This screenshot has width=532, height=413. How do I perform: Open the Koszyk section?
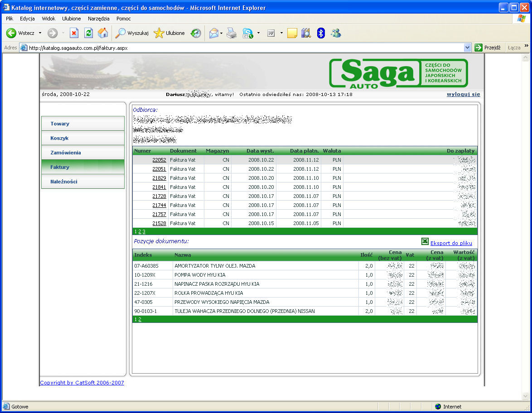pyautogui.click(x=83, y=138)
